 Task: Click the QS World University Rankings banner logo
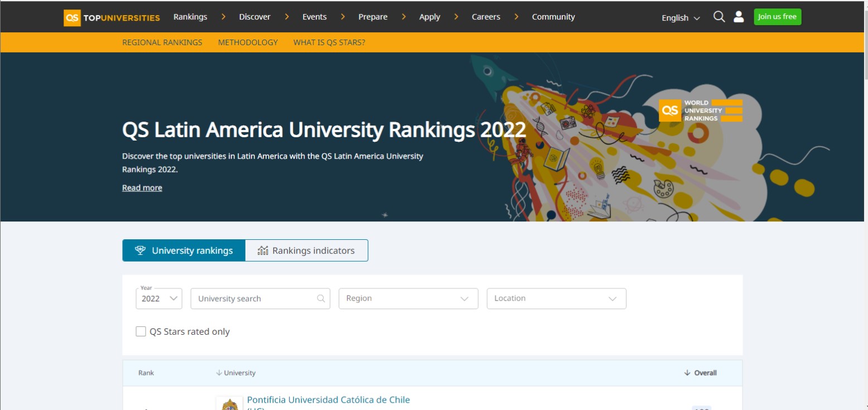pyautogui.click(x=701, y=110)
